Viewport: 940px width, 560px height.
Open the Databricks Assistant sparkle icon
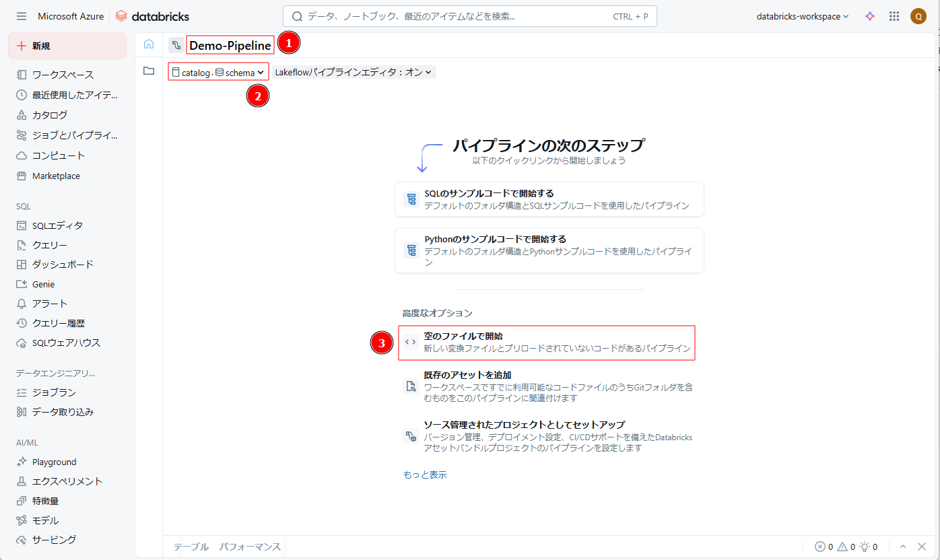870,16
